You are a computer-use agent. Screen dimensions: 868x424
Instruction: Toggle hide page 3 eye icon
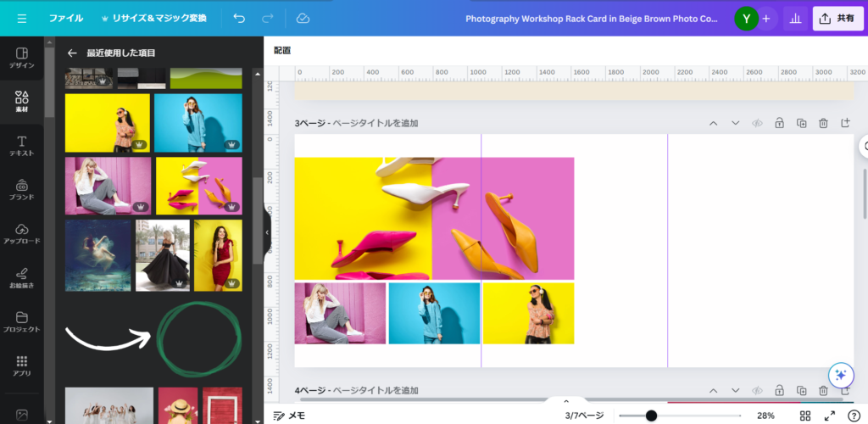[x=757, y=123]
